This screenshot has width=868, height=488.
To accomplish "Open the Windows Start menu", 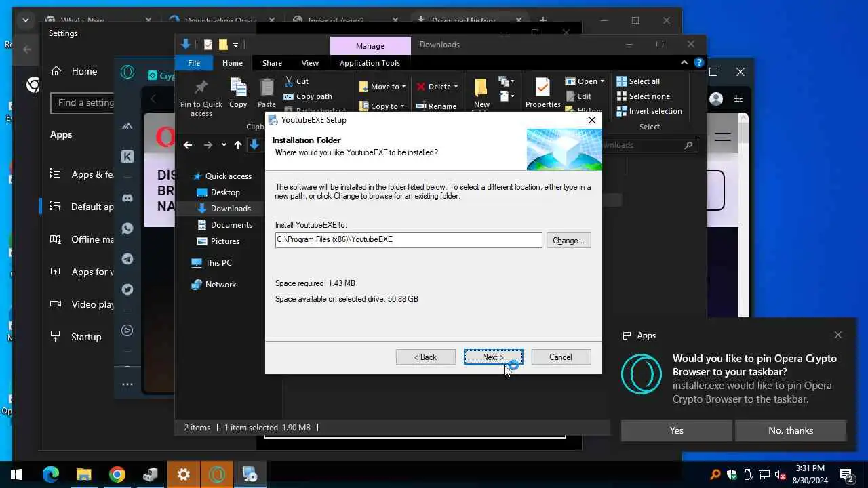I will 16,474.
